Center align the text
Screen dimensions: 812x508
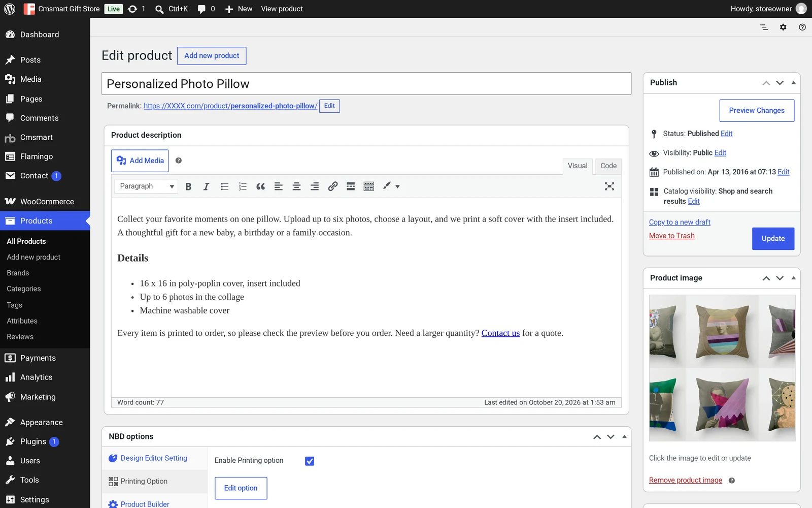click(x=296, y=186)
